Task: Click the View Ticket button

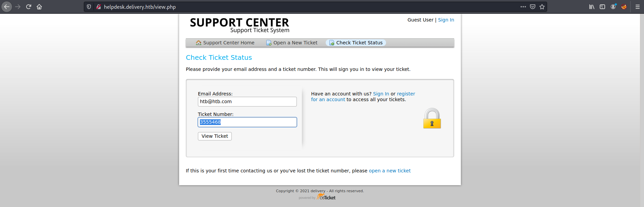Action: [x=214, y=136]
